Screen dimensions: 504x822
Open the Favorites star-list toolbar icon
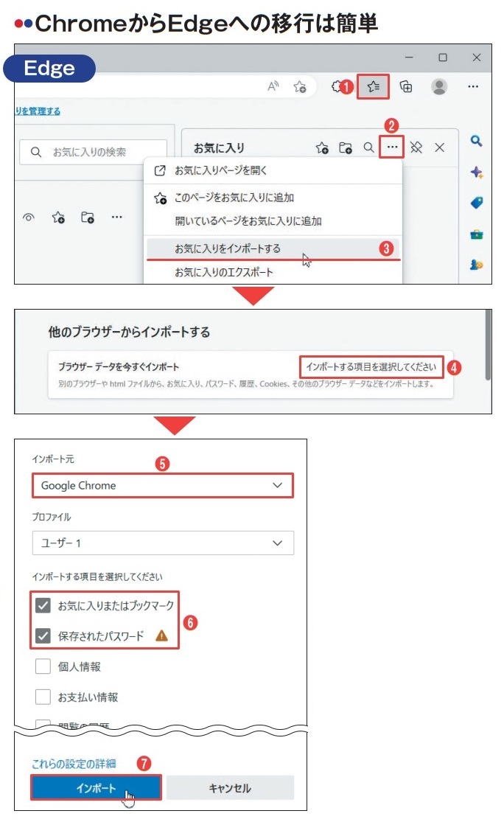pyautogui.click(x=373, y=86)
